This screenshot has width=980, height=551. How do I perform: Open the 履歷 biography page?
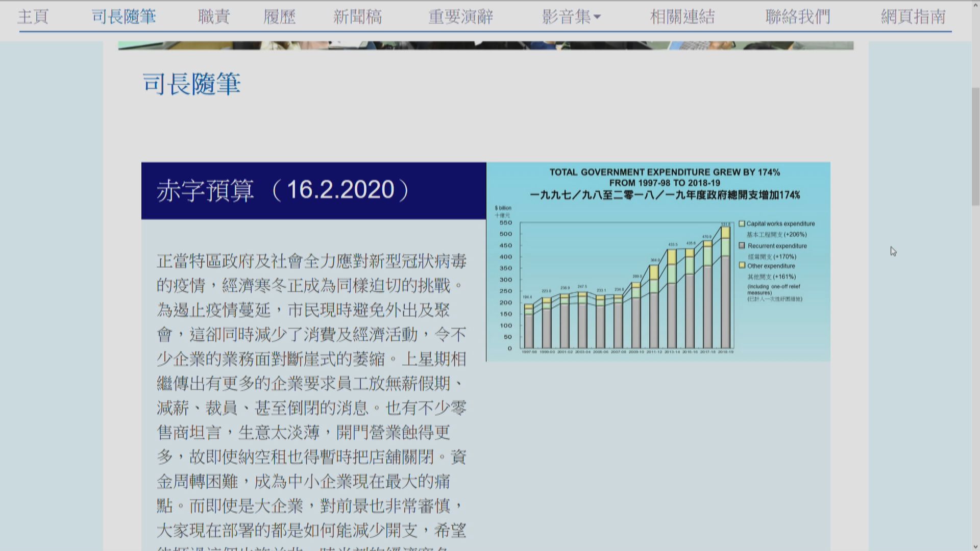280,17
